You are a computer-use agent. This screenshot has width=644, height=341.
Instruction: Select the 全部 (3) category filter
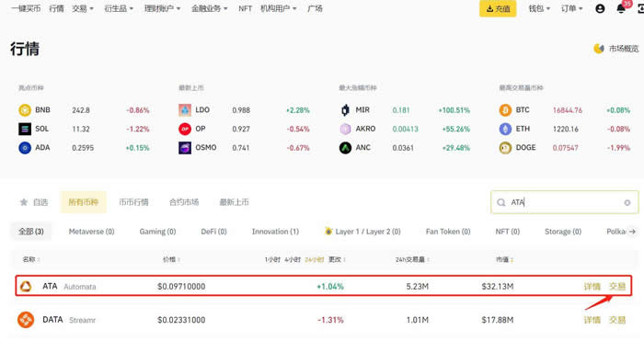[30, 232]
